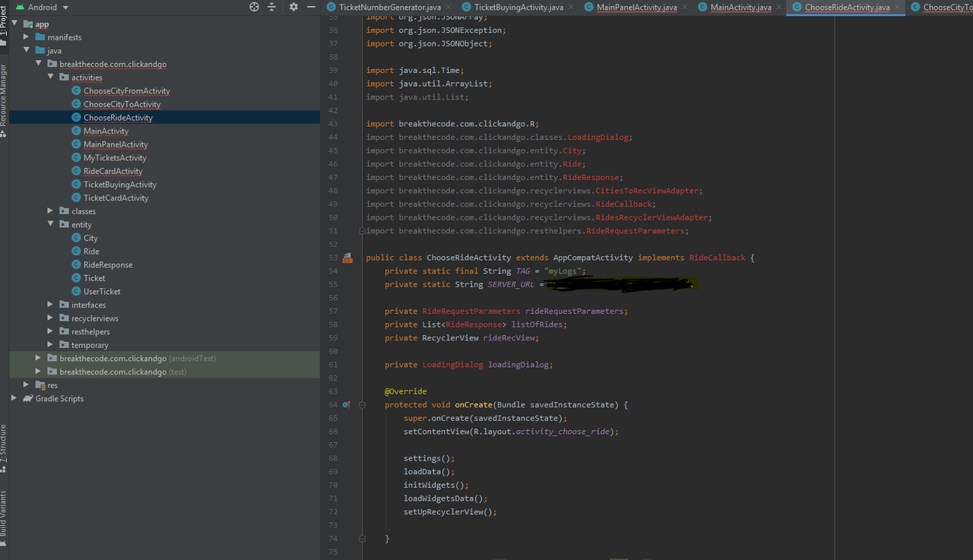Expand the temporary package
The image size is (973, 560).
(51, 345)
